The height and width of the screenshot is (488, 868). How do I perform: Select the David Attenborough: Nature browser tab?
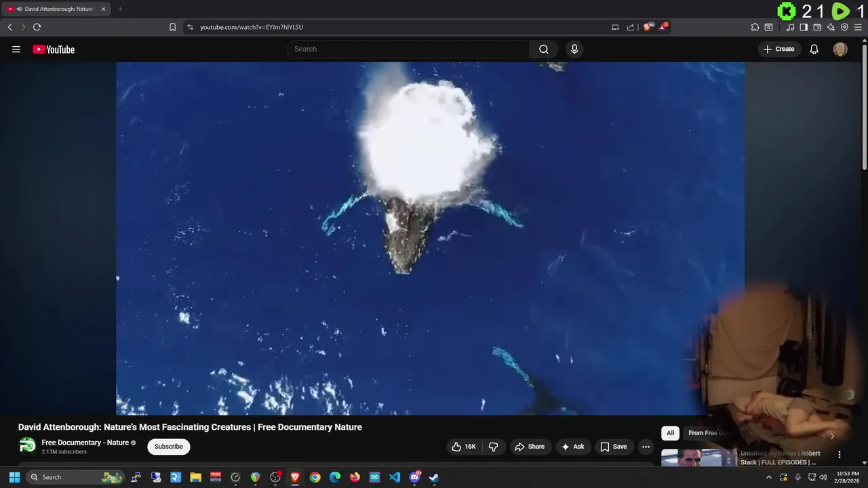click(56, 9)
